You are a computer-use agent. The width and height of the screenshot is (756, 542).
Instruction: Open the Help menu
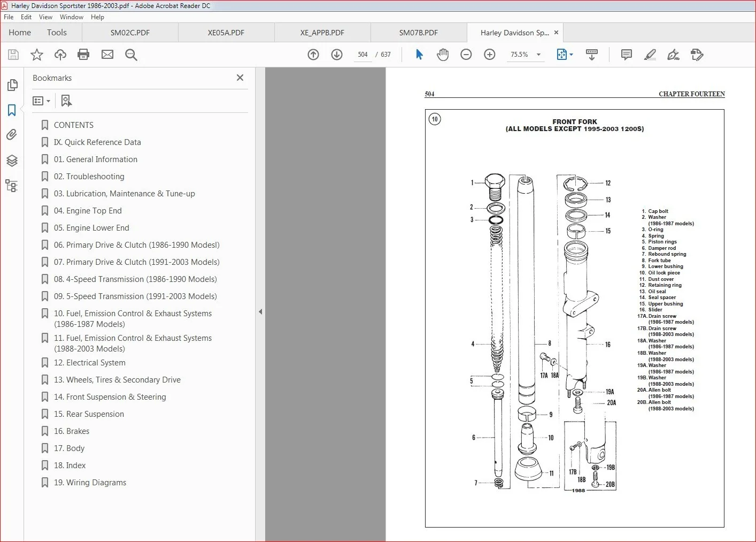[98, 17]
